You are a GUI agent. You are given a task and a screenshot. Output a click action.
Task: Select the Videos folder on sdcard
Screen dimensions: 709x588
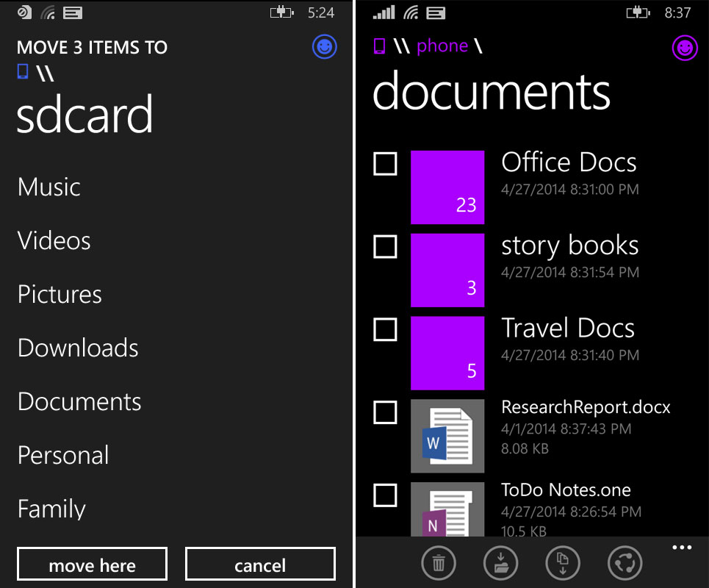(54, 240)
